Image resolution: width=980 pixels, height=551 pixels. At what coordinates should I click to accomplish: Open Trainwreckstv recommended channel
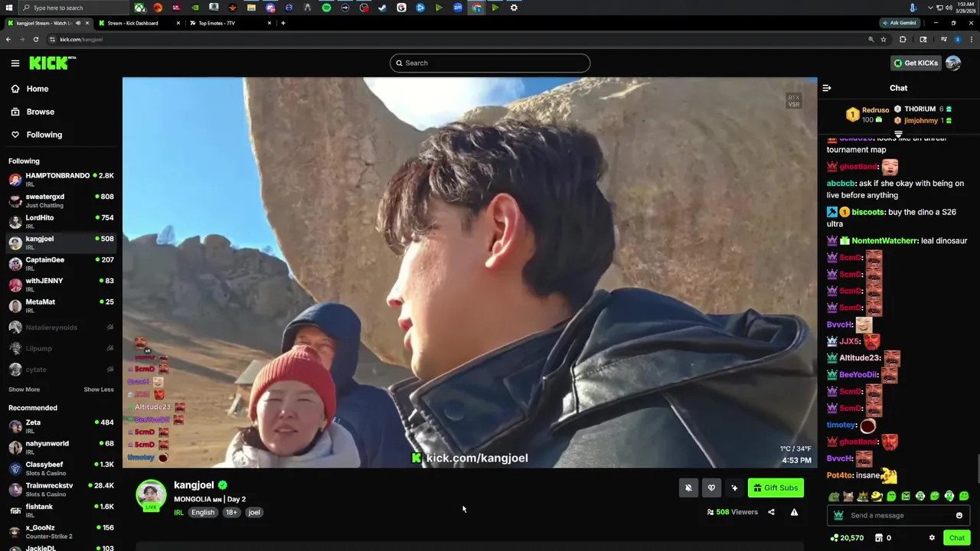tap(61, 489)
